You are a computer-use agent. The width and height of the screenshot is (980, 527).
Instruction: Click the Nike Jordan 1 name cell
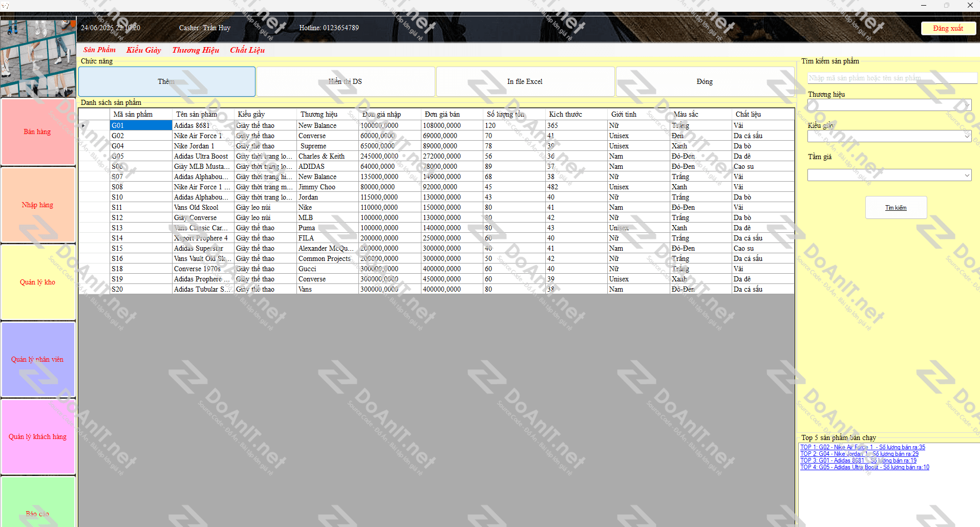pyautogui.click(x=203, y=146)
